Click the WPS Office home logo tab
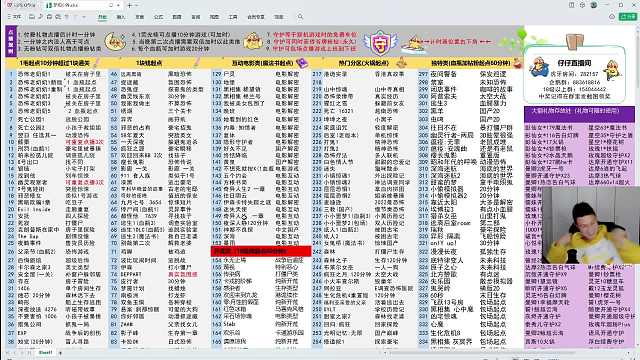640x360 pixels. coord(21,5)
